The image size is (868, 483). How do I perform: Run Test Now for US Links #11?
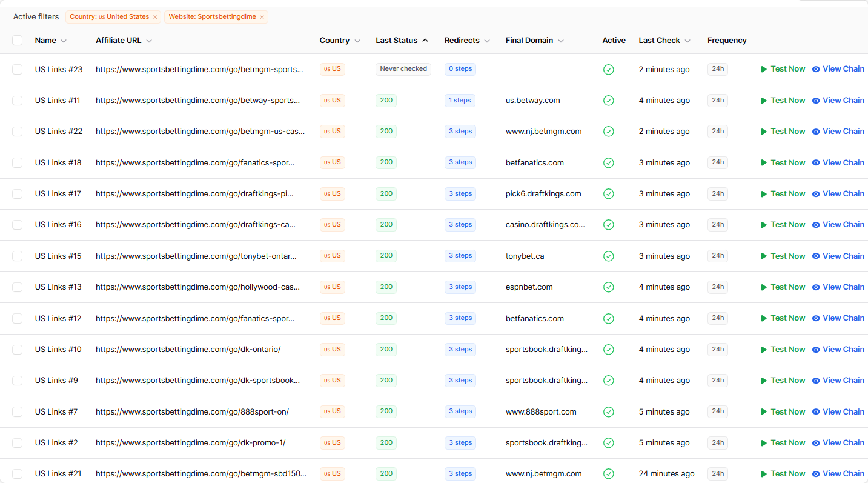tap(783, 101)
